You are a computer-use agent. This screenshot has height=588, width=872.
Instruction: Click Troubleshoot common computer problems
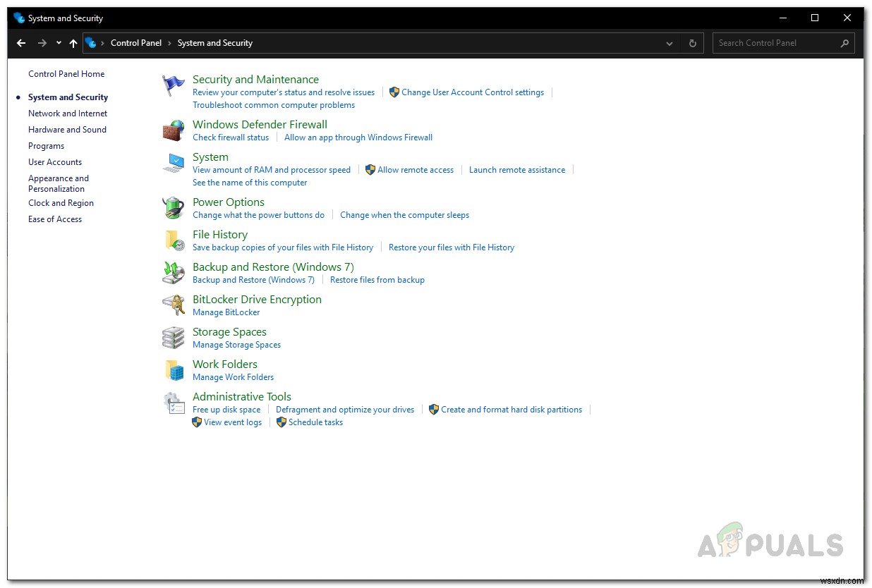pyautogui.click(x=274, y=105)
